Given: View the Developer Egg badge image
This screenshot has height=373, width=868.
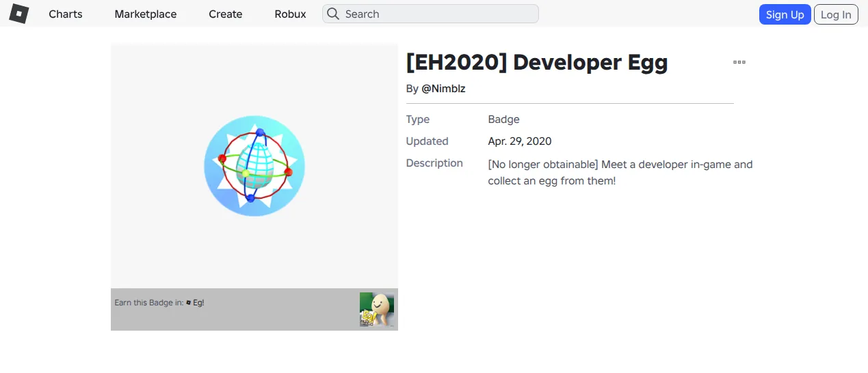Looking at the screenshot, I should pos(254,166).
